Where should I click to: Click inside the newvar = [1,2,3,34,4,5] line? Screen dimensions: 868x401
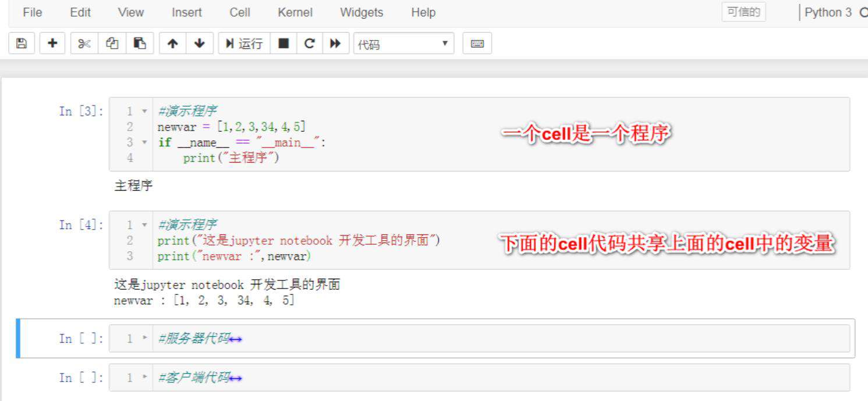tap(232, 126)
